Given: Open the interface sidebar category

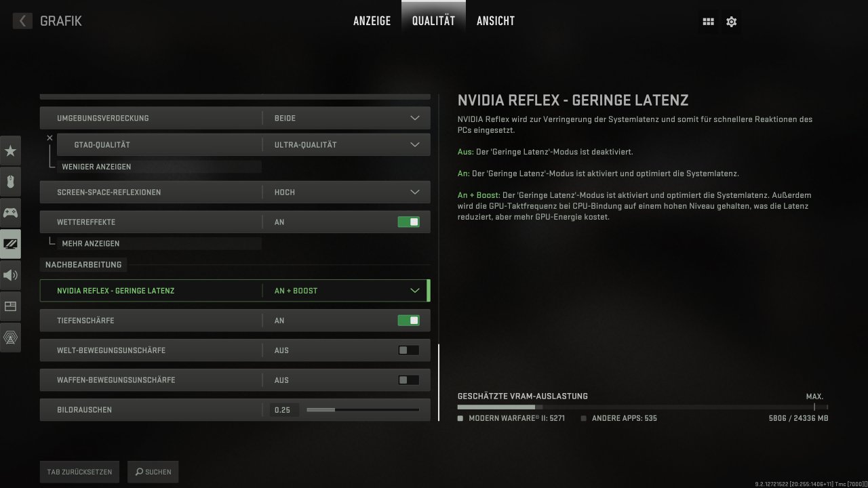Looking at the screenshot, I should (x=10, y=306).
